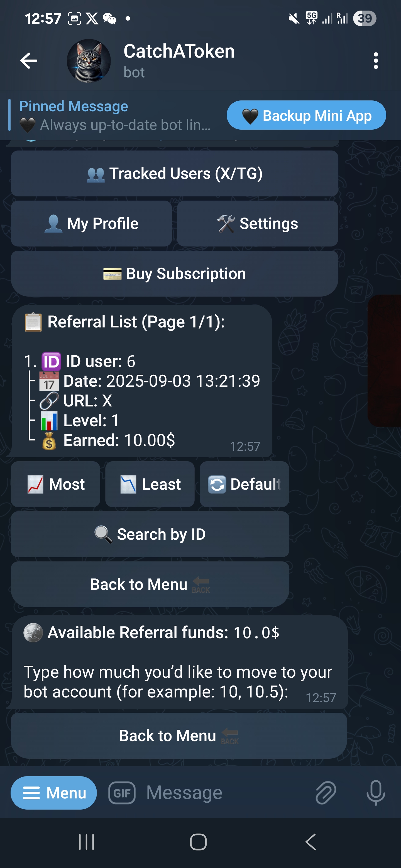401x868 pixels.
Task: Open Tracked Users (X/TG)
Action: tap(174, 174)
